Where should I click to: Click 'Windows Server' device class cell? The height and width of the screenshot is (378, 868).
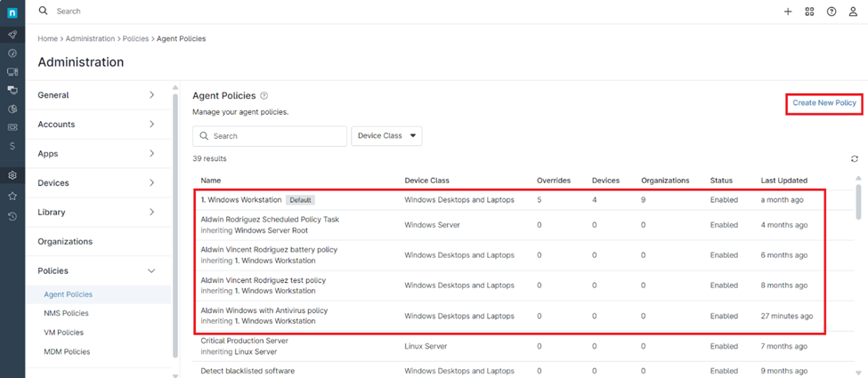433,225
